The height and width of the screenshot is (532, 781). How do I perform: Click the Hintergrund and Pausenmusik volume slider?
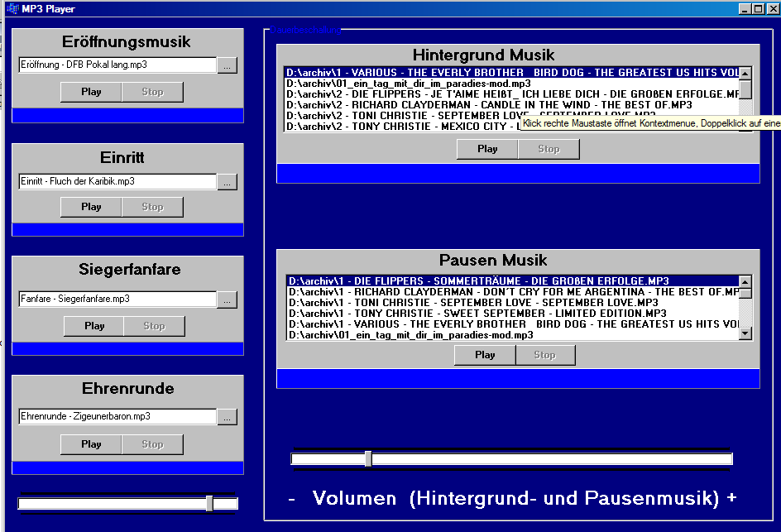368,459
